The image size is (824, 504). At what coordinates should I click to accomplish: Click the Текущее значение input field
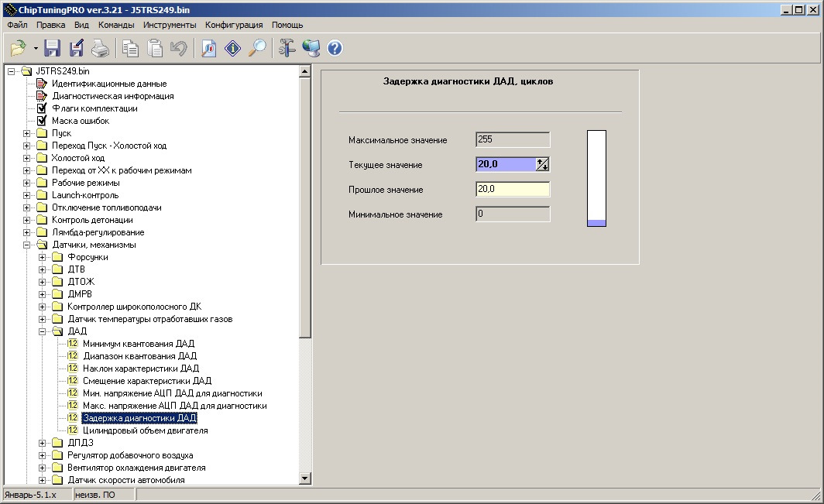(506, 164)
